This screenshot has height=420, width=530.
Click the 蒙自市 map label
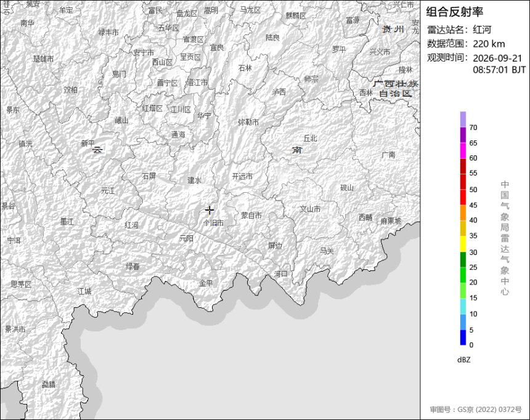[251, 216]
